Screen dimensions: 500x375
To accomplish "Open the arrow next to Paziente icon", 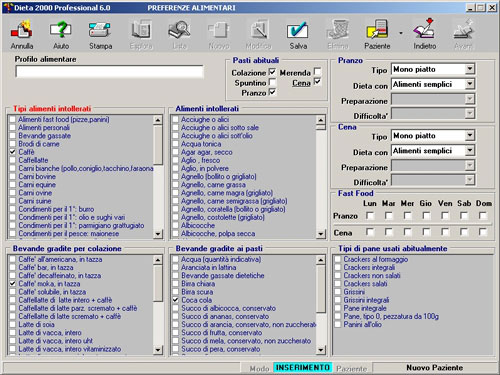I will coord(401,33).
